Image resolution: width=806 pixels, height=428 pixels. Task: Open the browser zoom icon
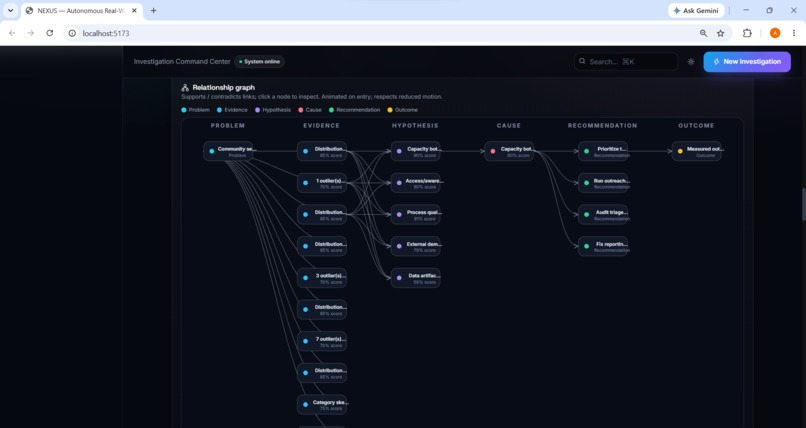click(x=703, y=33)
